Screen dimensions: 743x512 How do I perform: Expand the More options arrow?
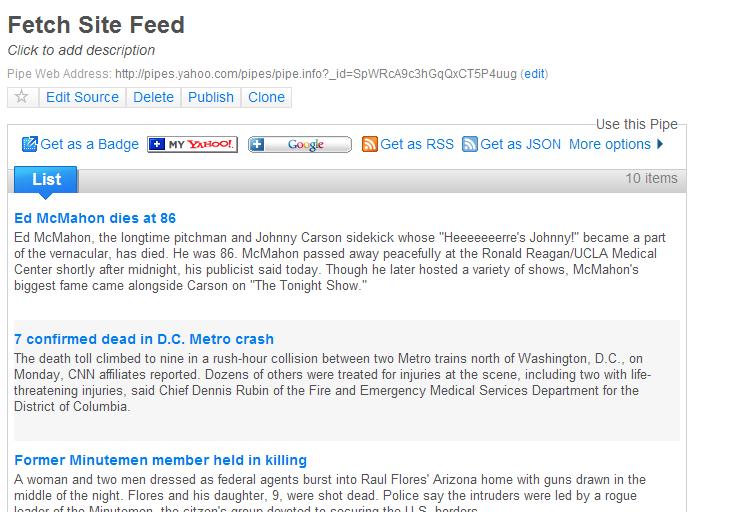(660, 144)
